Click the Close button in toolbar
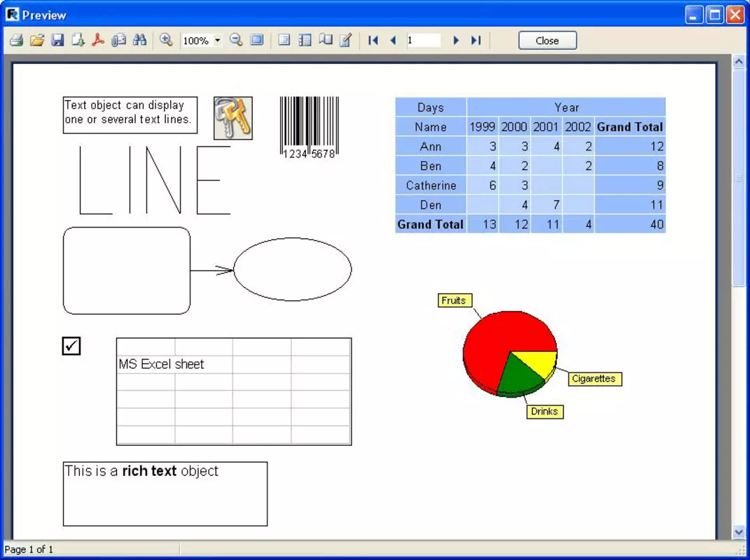Image resolution: width=750 pixels, height=560 pixels. 547,41
